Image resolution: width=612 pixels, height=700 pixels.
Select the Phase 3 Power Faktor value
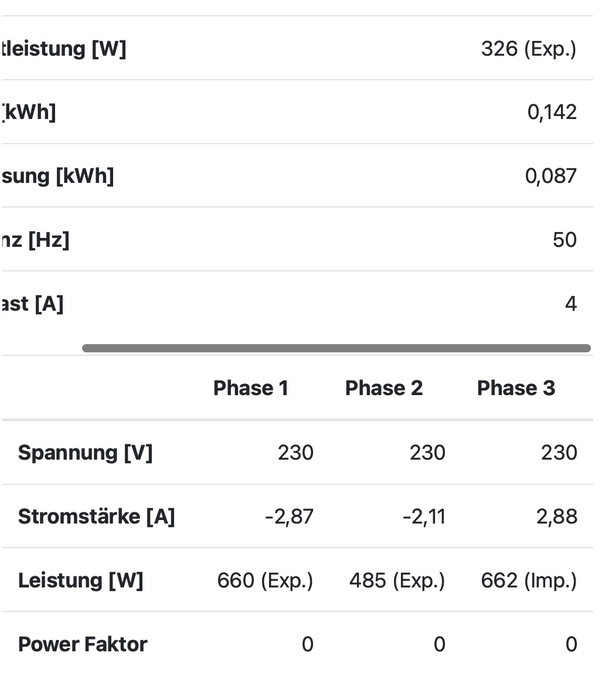click(571, 644)
